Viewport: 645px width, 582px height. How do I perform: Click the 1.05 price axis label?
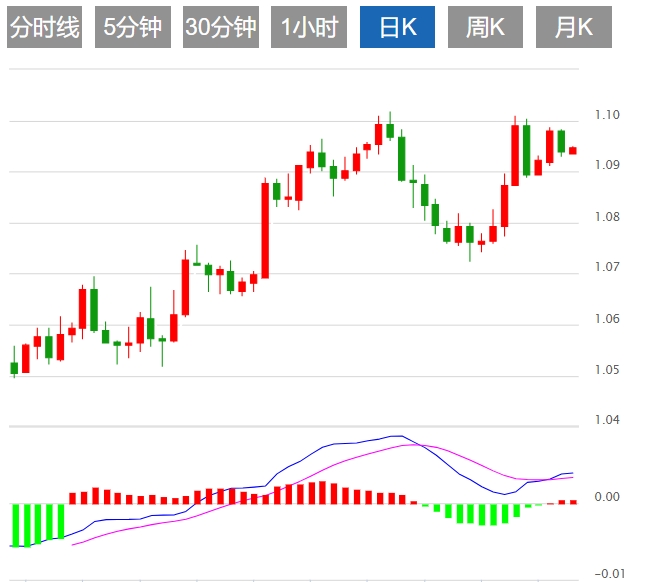coord(607,370)
